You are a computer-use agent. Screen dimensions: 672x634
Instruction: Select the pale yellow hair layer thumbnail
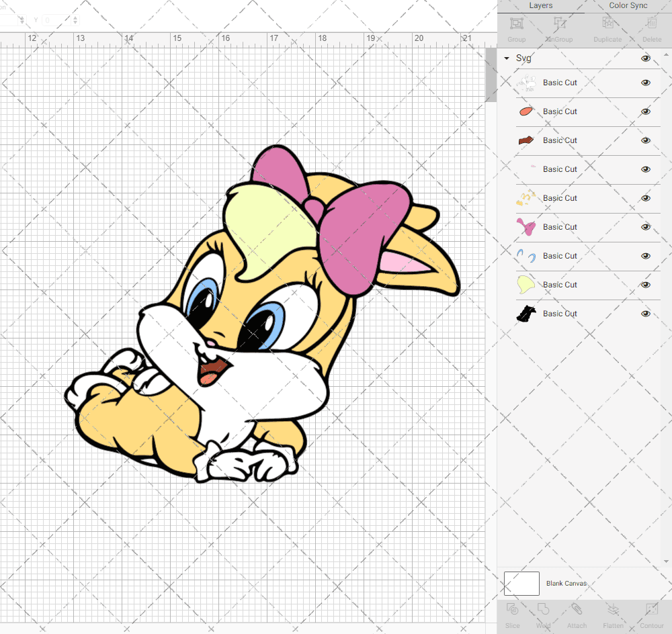[526, 285]
